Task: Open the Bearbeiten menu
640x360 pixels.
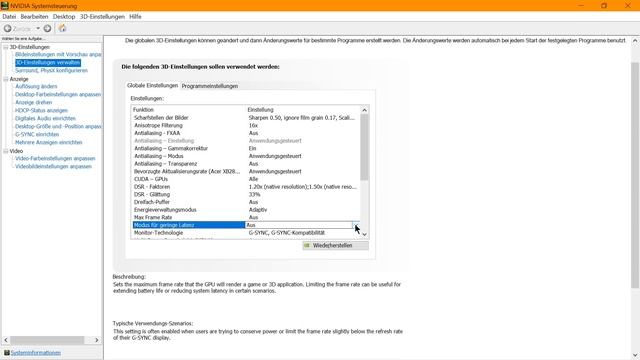Action: tap(34, 17)
